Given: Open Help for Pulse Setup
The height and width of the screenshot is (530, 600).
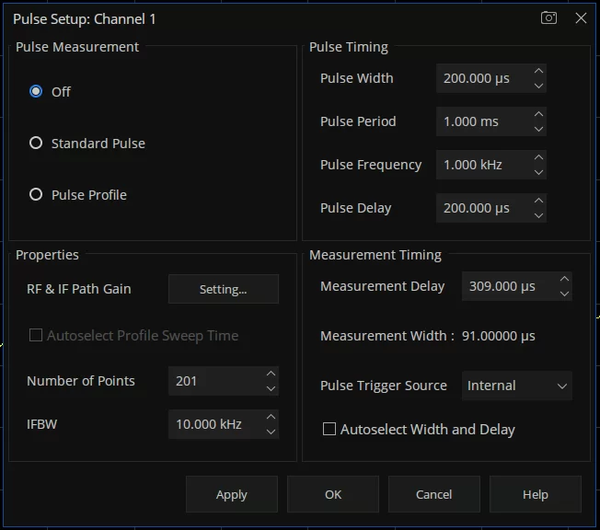Looking at the screenshot, I should [x=535, y=494].
